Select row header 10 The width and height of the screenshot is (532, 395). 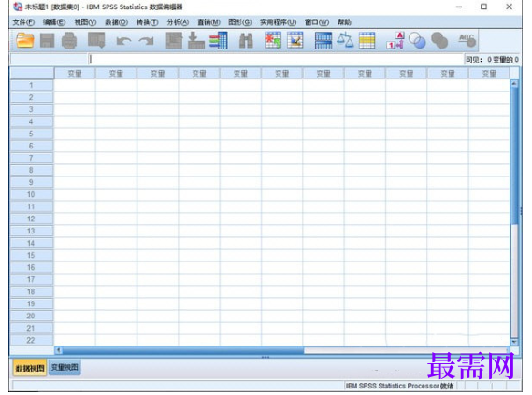point(31,194)
